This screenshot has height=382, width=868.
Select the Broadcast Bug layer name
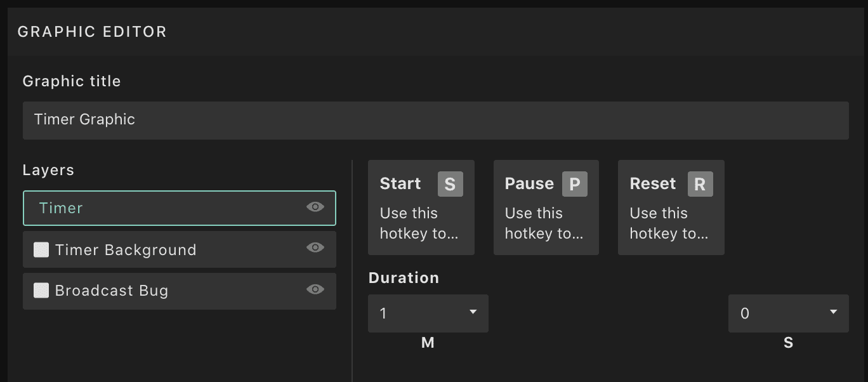click(112, 291)
